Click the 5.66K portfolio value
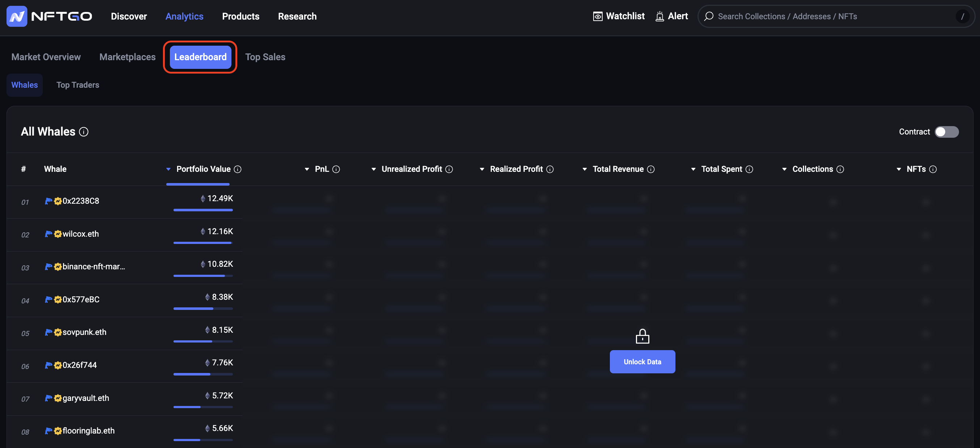This screenshot has width=980, height=448. pyautogui.click(x=223, y=428)
